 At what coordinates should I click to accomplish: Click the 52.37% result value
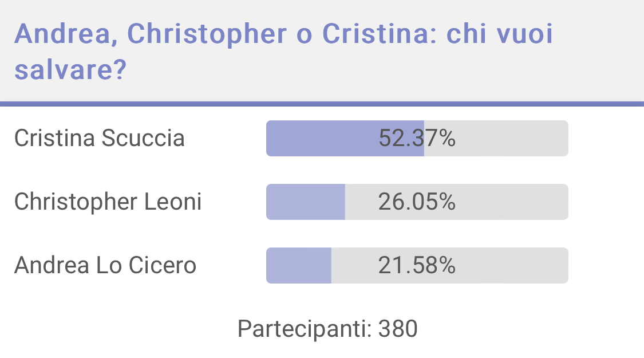coord(417,138)
